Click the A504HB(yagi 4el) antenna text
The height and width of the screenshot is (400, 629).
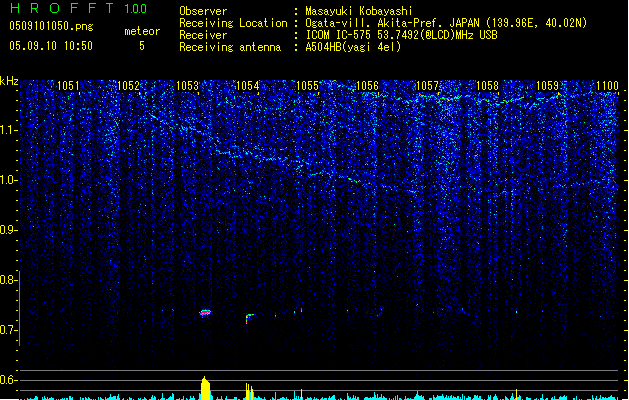click(353, 47)
